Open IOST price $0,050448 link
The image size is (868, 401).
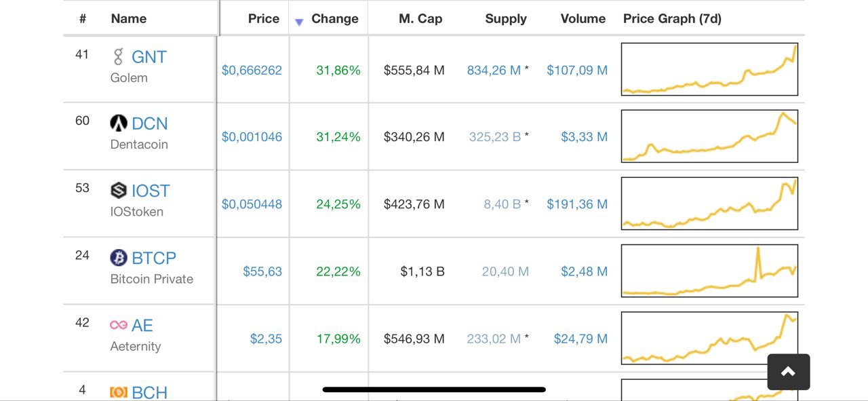(x=252, y=204)
